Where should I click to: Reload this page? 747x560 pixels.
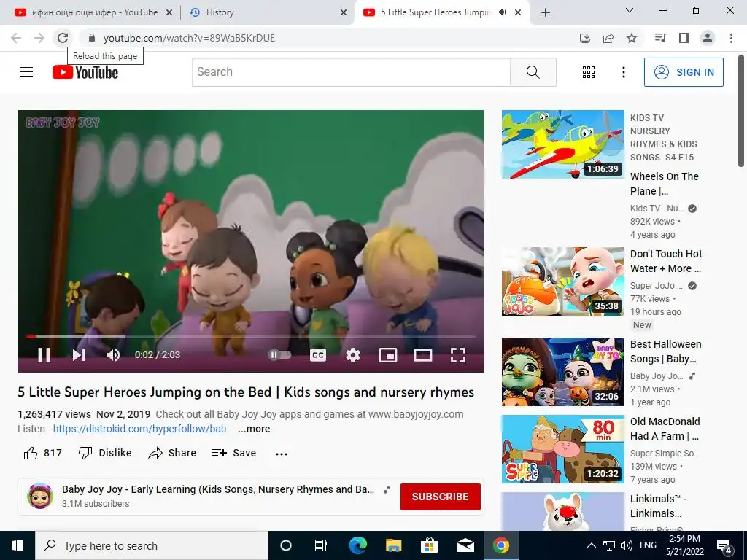click(63, 38)
